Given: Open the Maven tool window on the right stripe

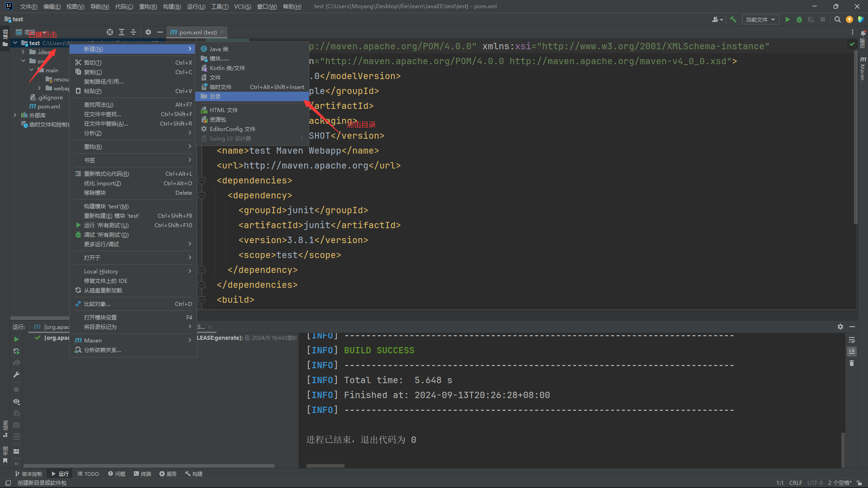Looking at the screenshot, I should 863,69.
